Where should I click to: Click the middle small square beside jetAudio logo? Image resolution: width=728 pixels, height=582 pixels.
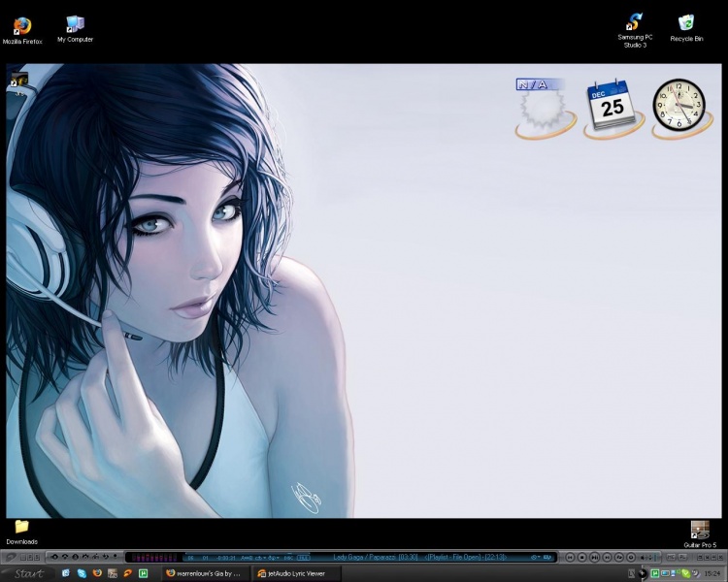coord(30,558)
